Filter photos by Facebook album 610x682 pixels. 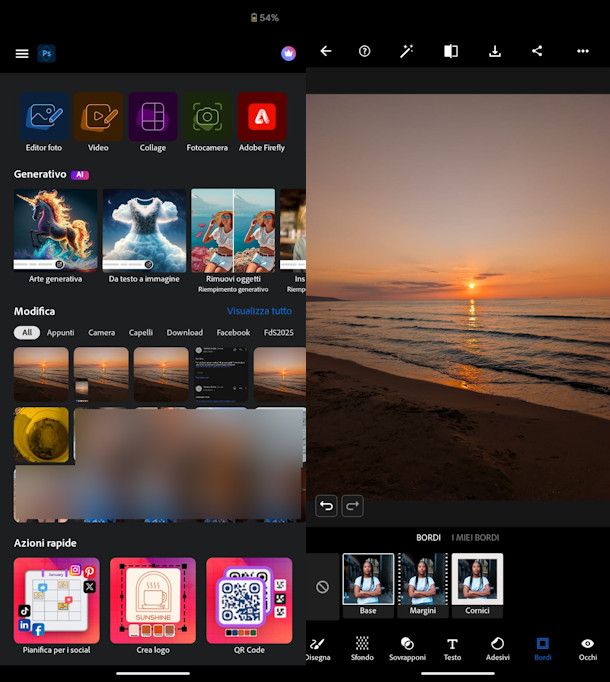click(233, 332)
